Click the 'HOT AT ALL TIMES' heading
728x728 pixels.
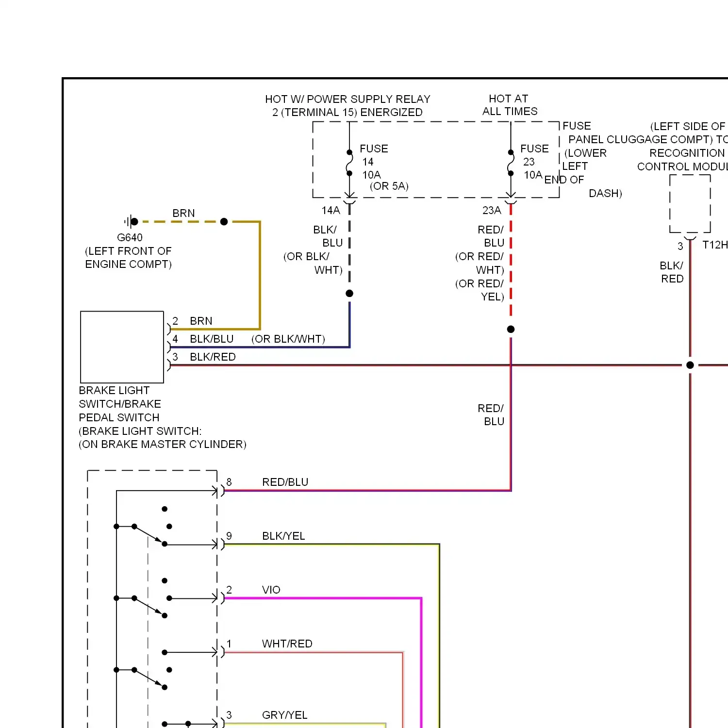click(x=510, y=105)
